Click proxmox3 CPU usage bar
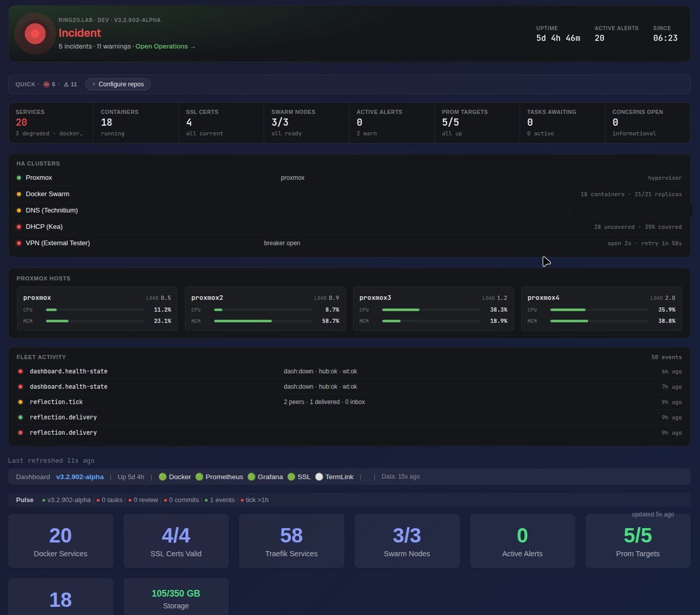This screenshot has height=615, width=700. click(431, 310)
